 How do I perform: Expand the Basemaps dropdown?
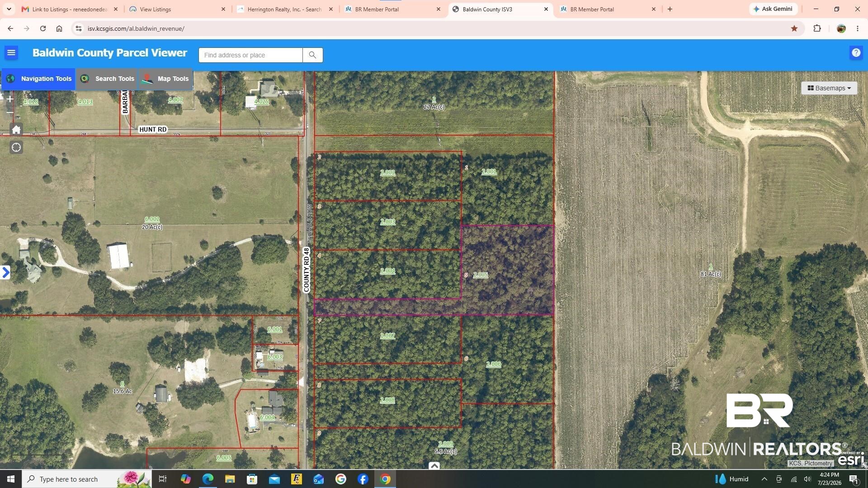coord(829,88)
